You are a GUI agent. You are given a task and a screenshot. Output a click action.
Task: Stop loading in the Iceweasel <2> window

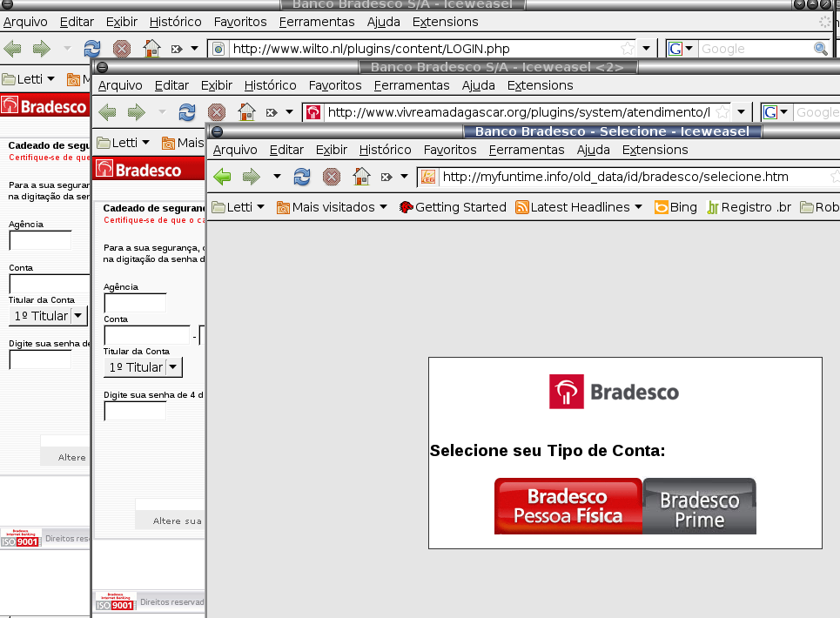click(217, 112)
